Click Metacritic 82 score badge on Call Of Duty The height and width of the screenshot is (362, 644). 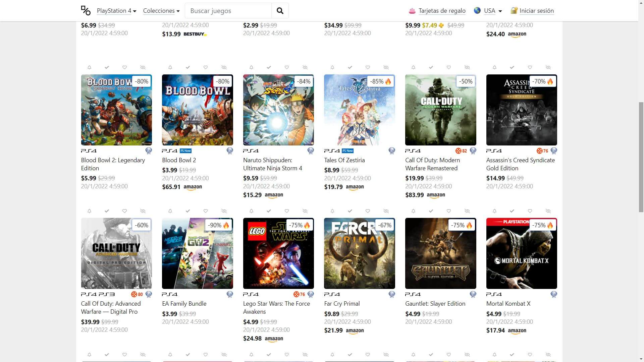coord(461,151)
